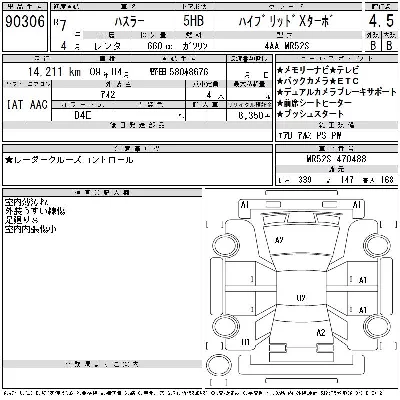This screenshot has width=400, height=400.
Task: Select the 4.5 overall grade score
Action: click(381, 21)
